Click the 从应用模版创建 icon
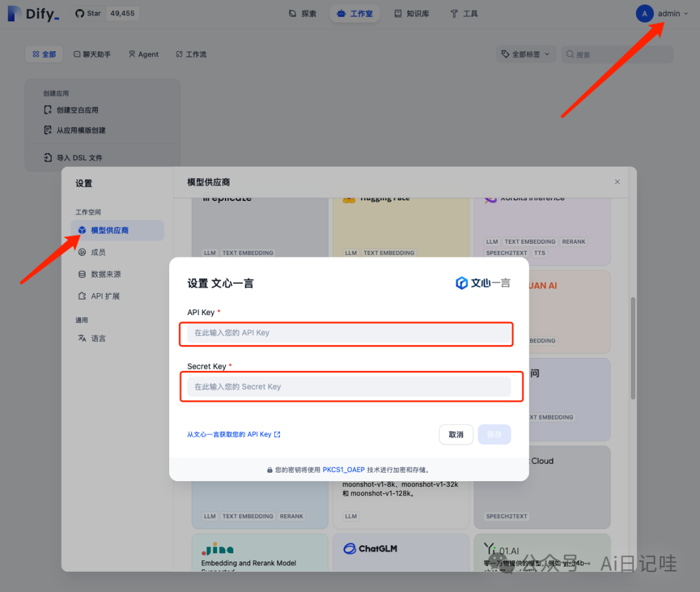This screenshot has height=592, width=700. pyautogui.click(x=48, y=130)
